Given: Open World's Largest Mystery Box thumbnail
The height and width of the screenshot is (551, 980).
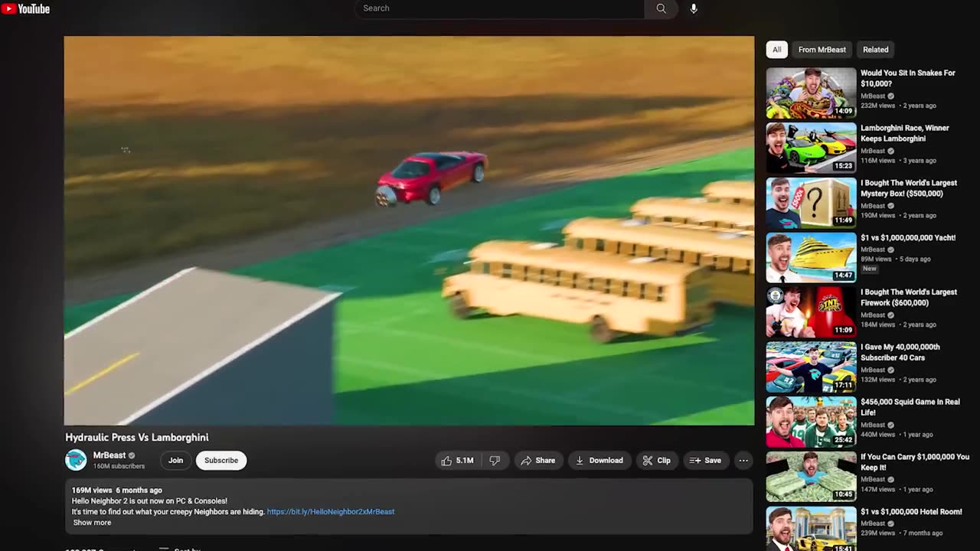Looking at the screenshot, I should coord(812,203).
